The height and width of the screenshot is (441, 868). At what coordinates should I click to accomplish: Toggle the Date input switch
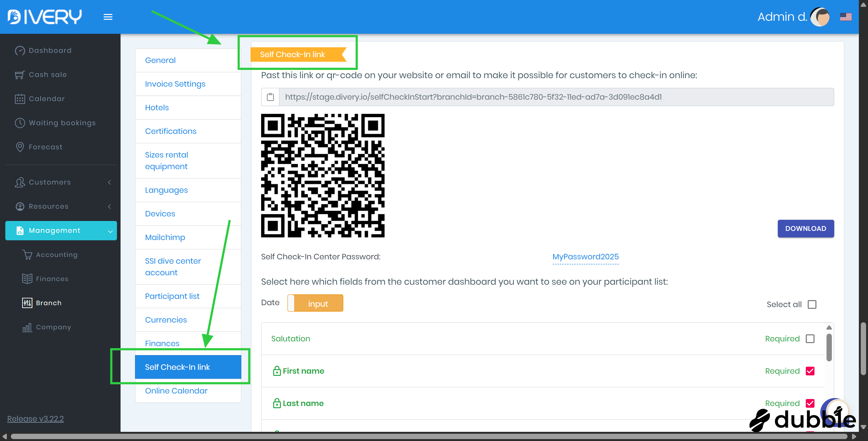315,303
